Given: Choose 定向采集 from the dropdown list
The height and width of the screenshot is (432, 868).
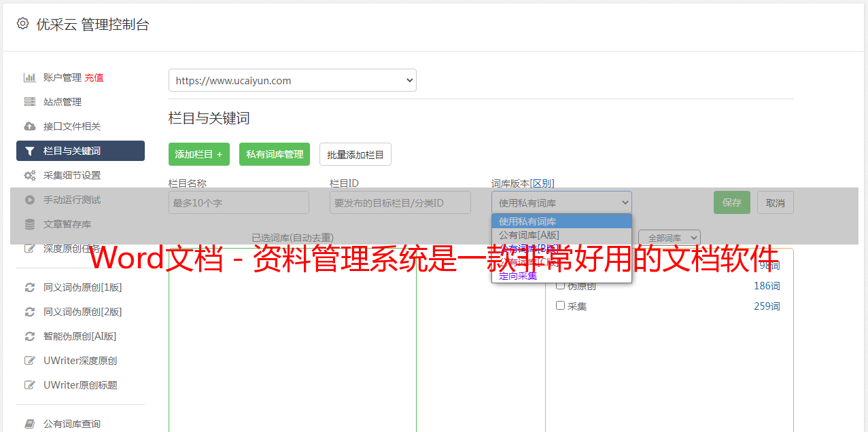Looking at the screenshot, I should pyautogui.click(x=561, y=276).
